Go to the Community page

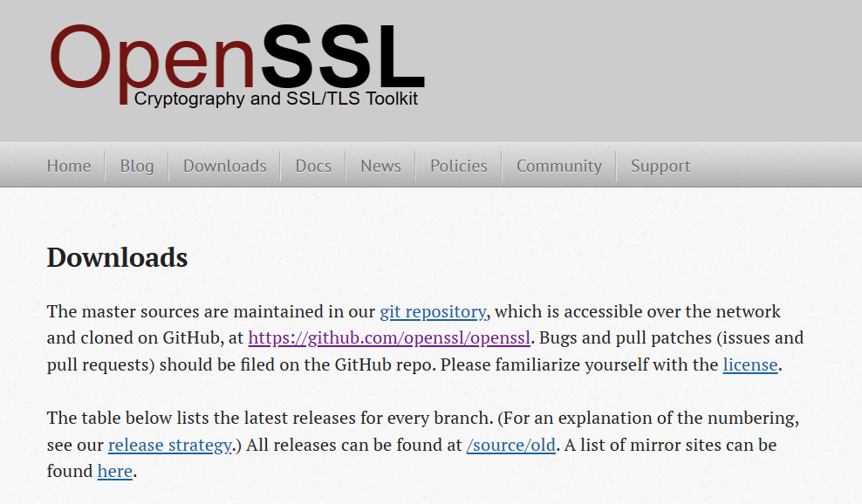(x=559, y=166)
